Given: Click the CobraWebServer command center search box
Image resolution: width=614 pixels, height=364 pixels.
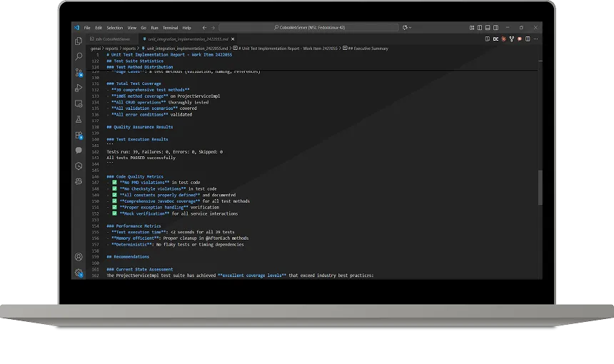Looking at the screenshot, I should 308,28.
